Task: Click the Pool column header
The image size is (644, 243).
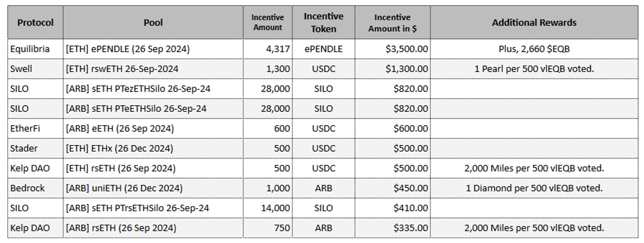Action: [x=153, y=23]
